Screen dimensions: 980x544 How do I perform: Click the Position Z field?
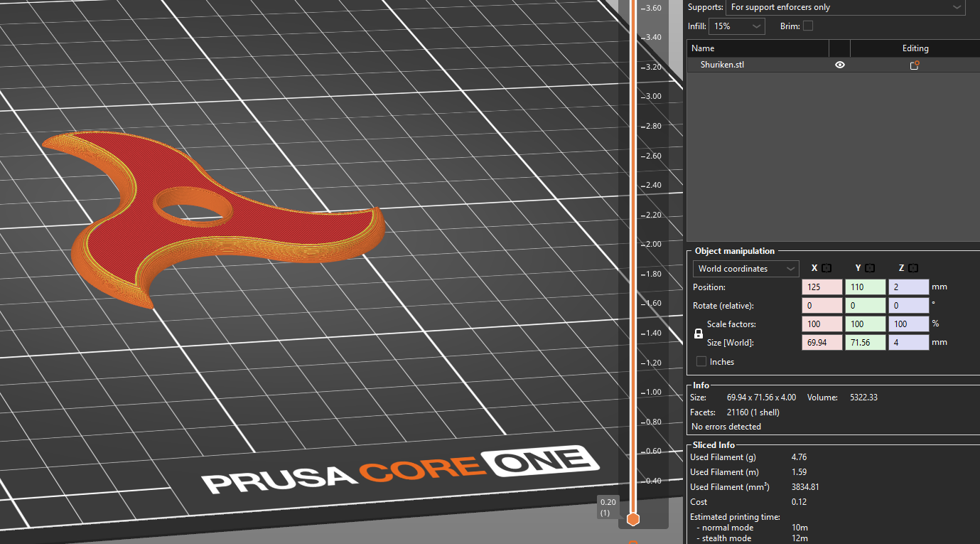[x=908, y=287]
